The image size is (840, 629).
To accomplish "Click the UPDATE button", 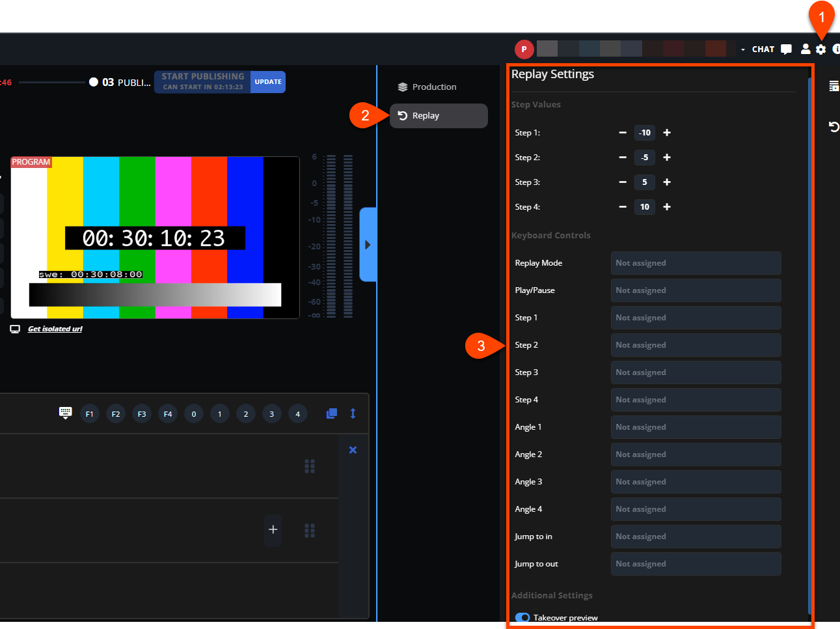I will 268,82.
